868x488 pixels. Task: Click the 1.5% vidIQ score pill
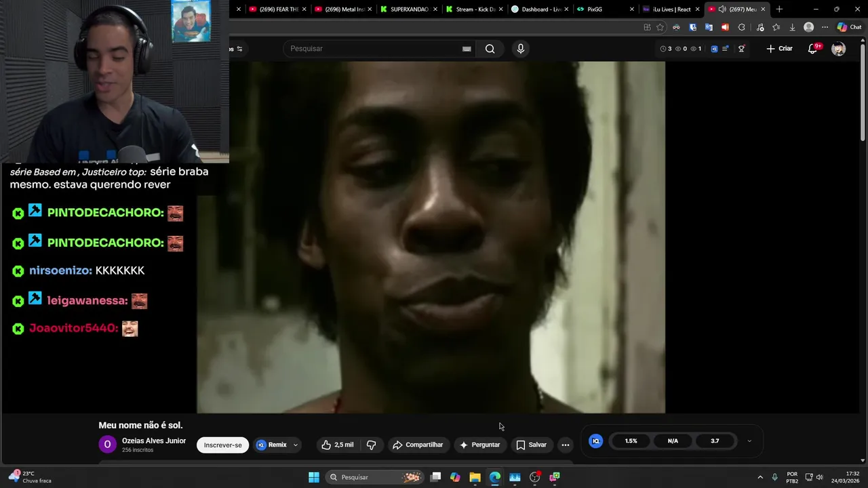pyautogui.click(x=631, y=441)
